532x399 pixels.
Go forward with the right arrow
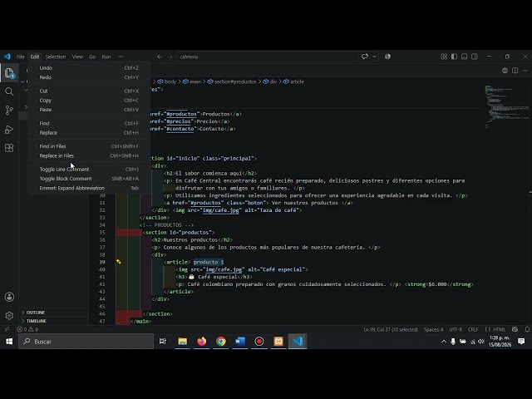pos(170,57)
